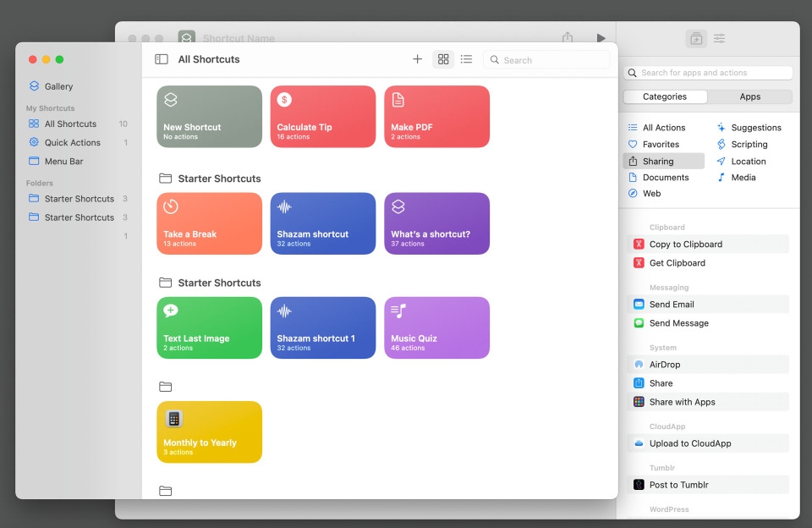812x528 pixels.
Task: Switch to the Apps tab
Action: pos(750,97)
